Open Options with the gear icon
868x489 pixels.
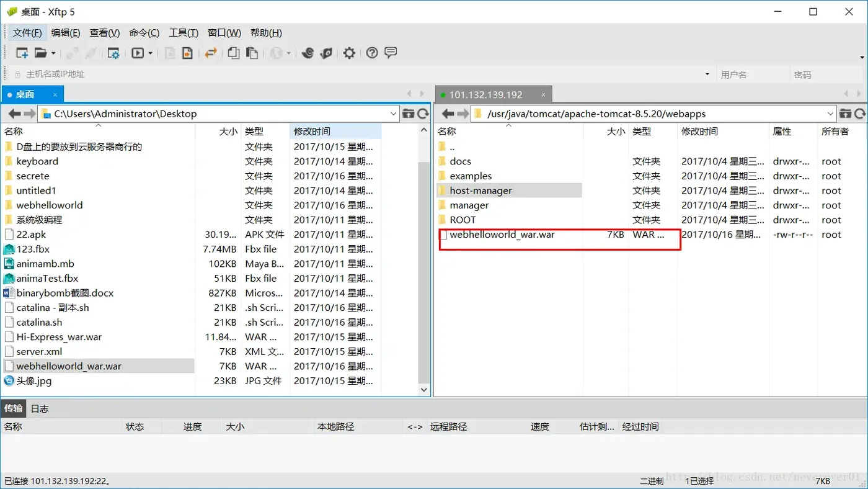coord(349,53)
